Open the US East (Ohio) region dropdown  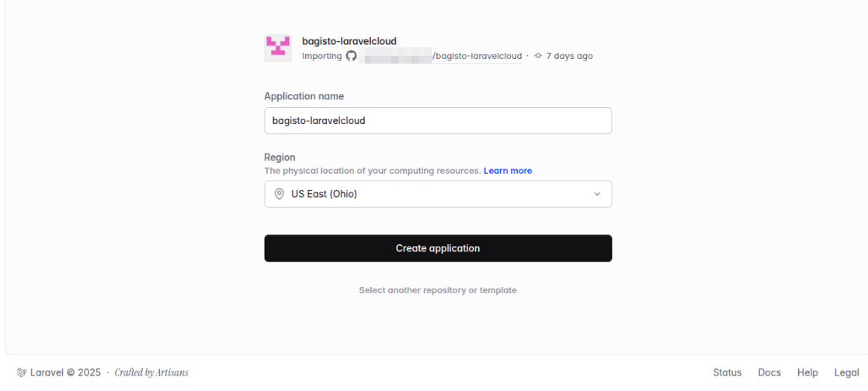[x=438, y=194]
